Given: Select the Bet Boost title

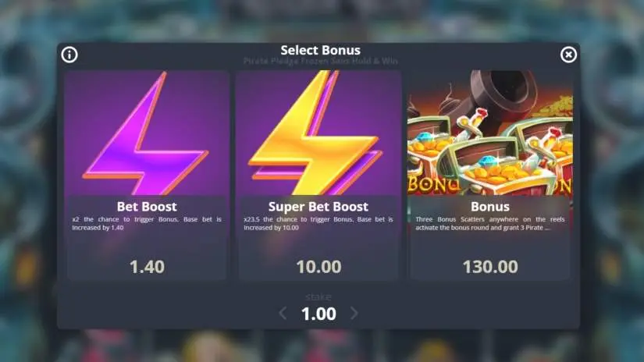Looking at the screenshot, I should [x=147, y=207].
